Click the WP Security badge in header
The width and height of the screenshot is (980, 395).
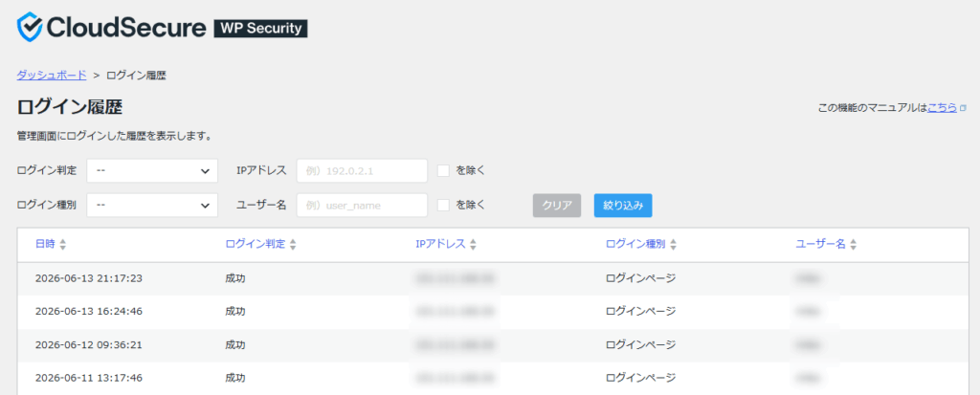tap(260, 29)
